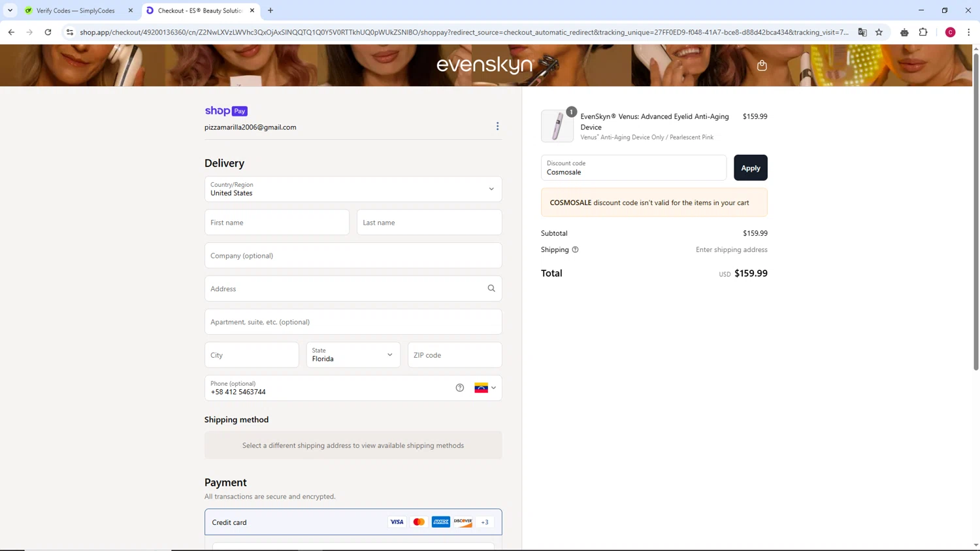Click the American Express card icon

coord(441,522)
